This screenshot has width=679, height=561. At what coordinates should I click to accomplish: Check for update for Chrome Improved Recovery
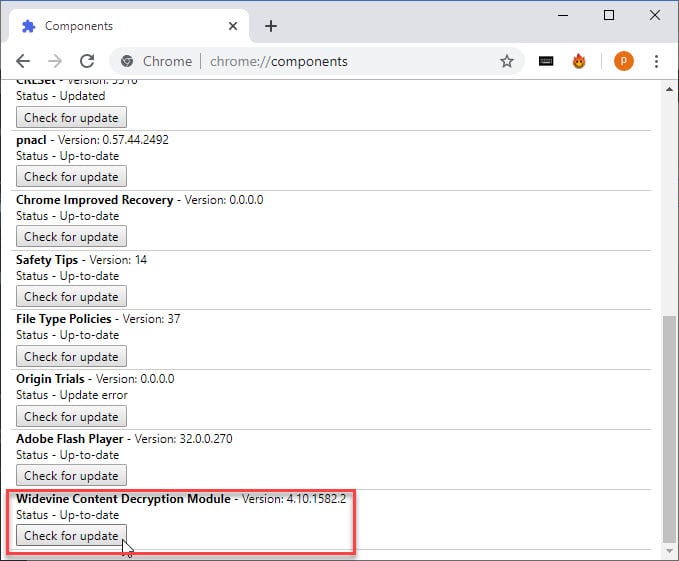[x=71, y=236]
